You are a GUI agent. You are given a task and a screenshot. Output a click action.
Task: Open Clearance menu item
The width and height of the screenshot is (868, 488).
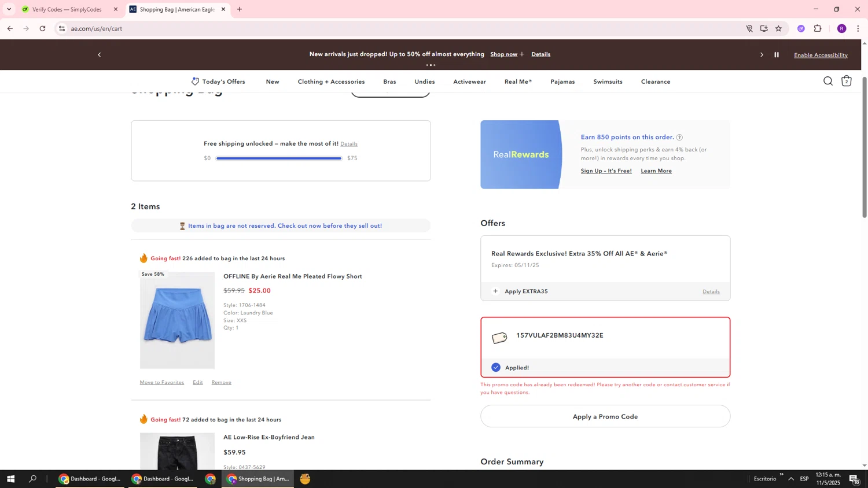656,82
